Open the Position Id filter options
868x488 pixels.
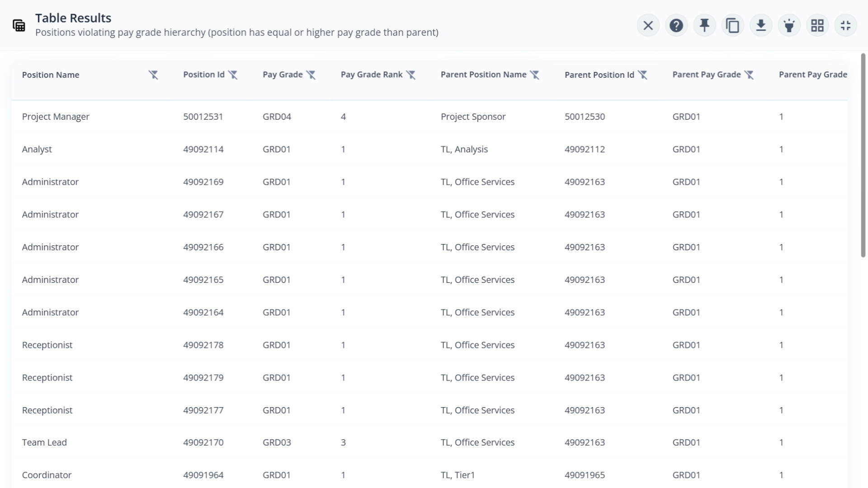[234, 75]
